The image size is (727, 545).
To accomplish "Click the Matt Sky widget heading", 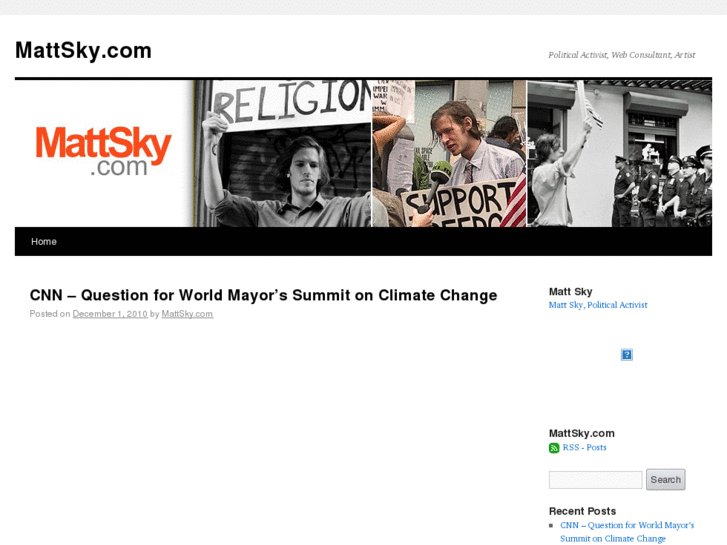I will pos(571,292).
